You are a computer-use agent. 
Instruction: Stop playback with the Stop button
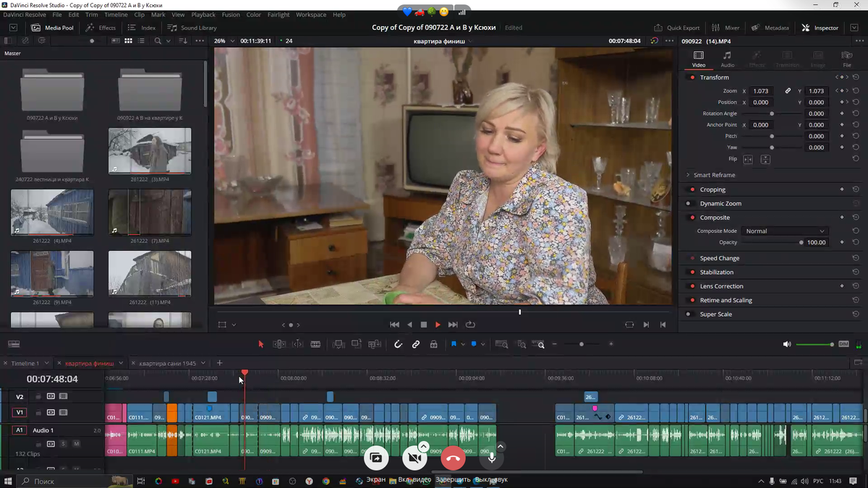[424, 325]
